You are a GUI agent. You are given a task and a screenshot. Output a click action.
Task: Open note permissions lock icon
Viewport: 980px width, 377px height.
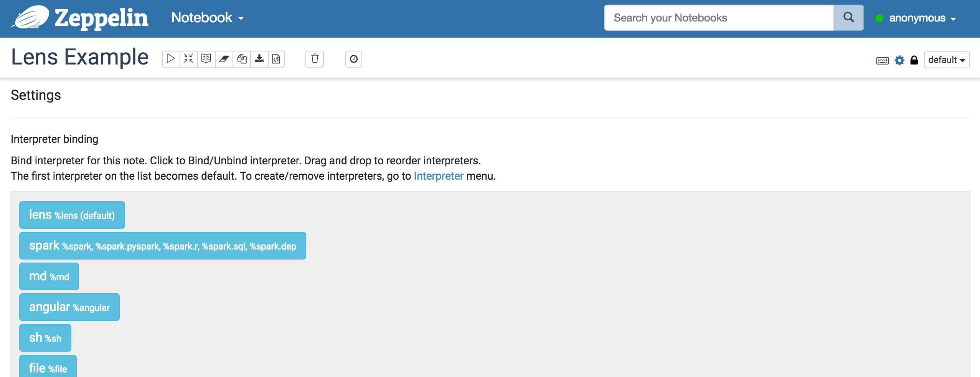coord(914,60)
